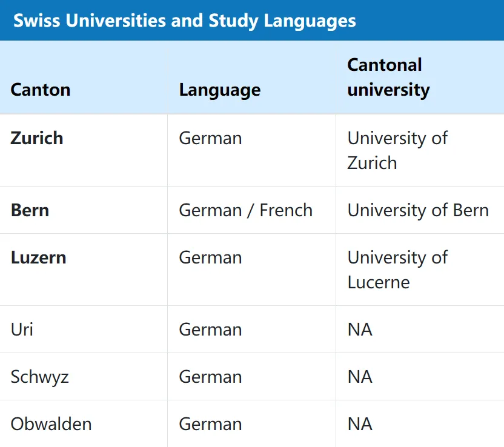
Task: Click the 'Swiss Universities and Study Languages' title
Action: (185, 21)
